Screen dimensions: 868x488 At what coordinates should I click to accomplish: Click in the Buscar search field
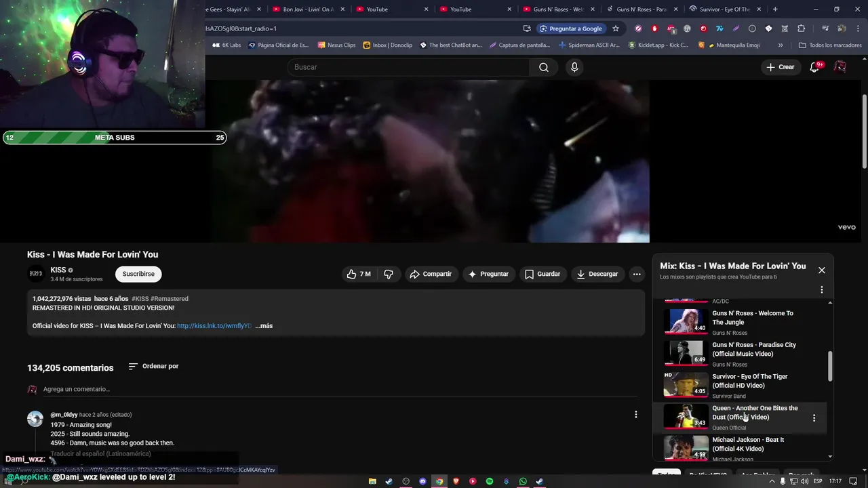(408, 67)
